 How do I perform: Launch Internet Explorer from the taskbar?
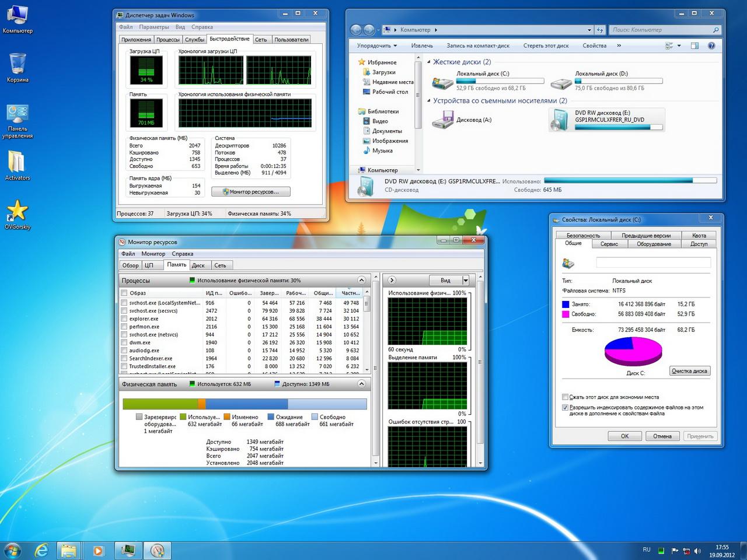pyautogui.click(x=41, y=549)
